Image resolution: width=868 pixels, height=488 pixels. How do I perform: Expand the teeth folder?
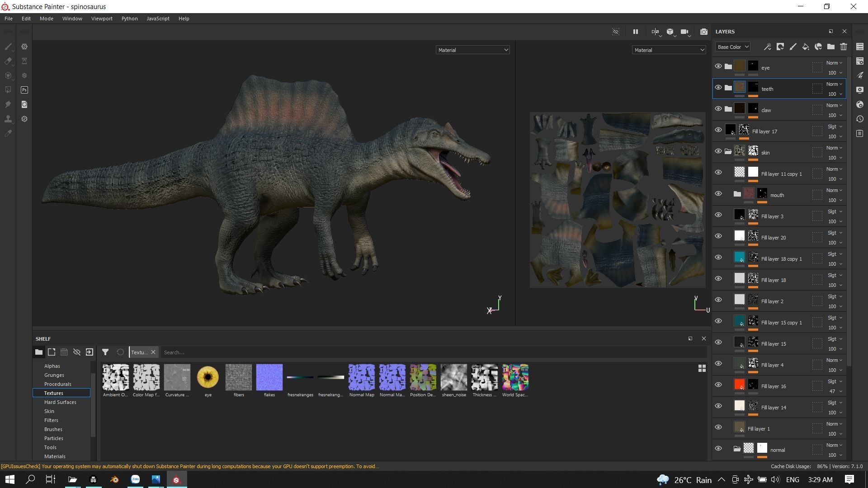728,88
